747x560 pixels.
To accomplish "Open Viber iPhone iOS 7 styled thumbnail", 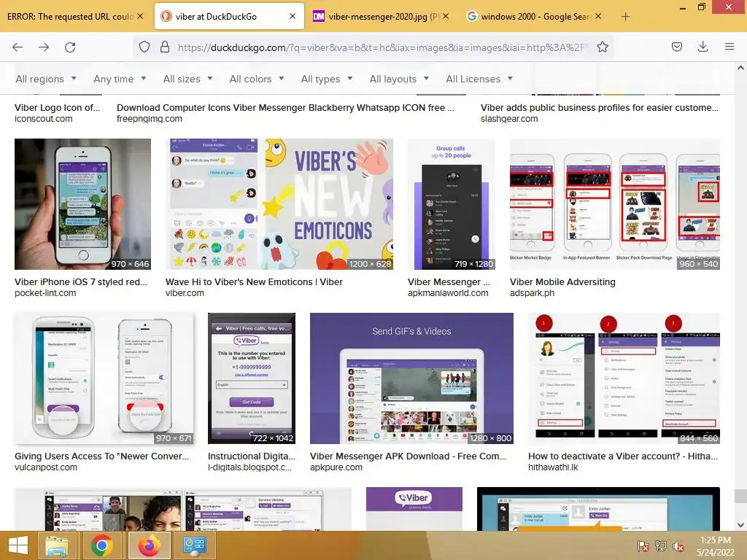I will (83, 204).
